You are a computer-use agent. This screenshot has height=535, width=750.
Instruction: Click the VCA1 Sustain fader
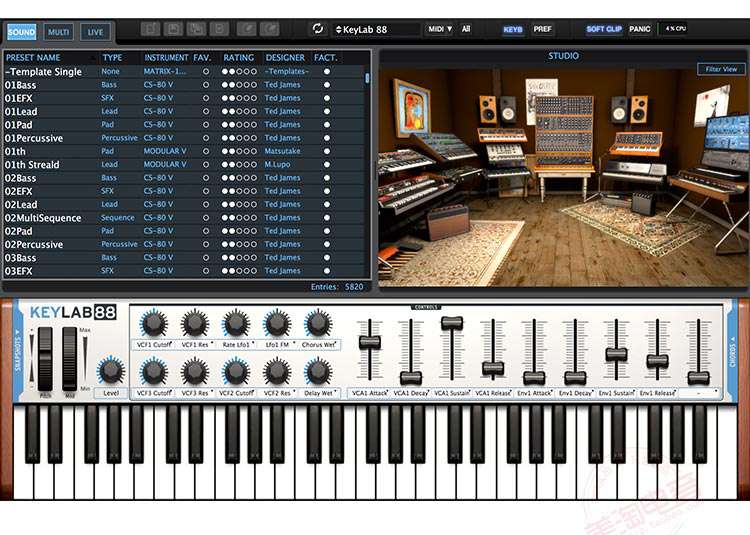452,324
